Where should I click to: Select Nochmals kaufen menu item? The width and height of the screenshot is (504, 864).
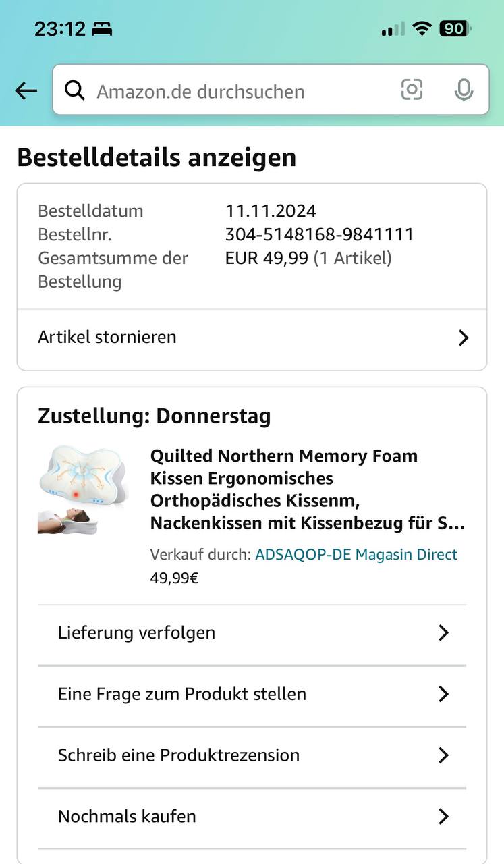[x=127, y=817]
